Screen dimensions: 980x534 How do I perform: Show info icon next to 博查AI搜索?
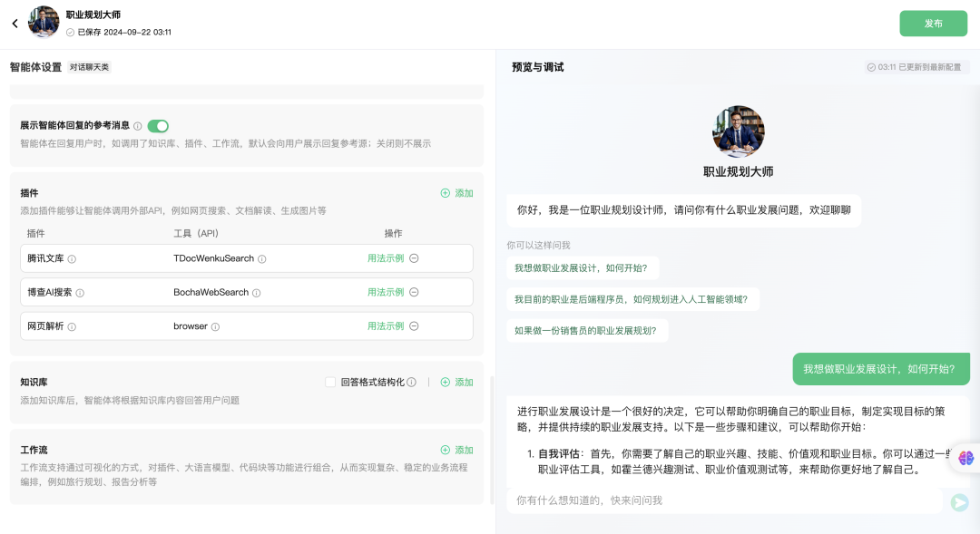[x=80, y=293]
